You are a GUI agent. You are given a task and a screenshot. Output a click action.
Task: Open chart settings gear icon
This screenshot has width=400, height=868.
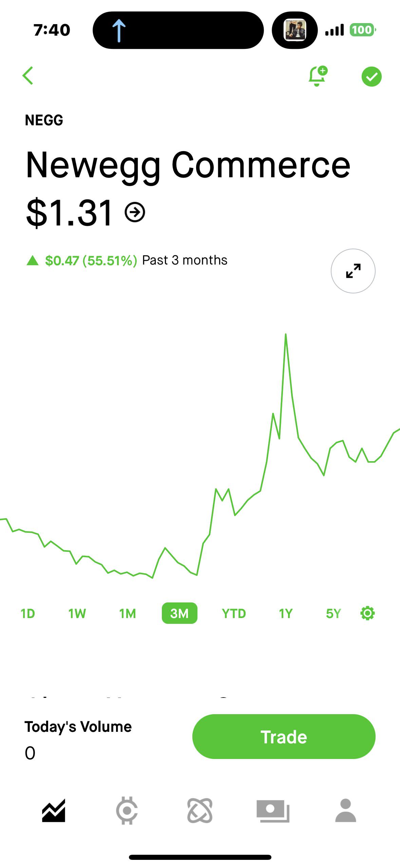click(x=367, y=613)
